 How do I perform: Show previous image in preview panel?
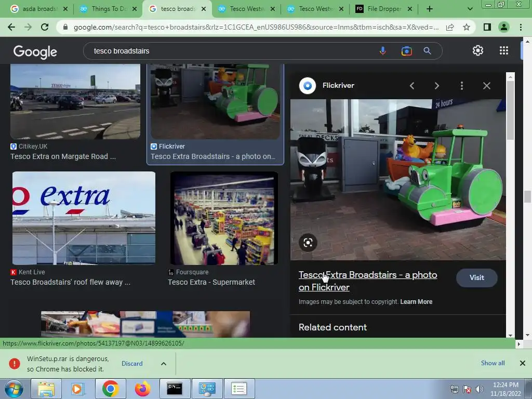pos(412,86)
